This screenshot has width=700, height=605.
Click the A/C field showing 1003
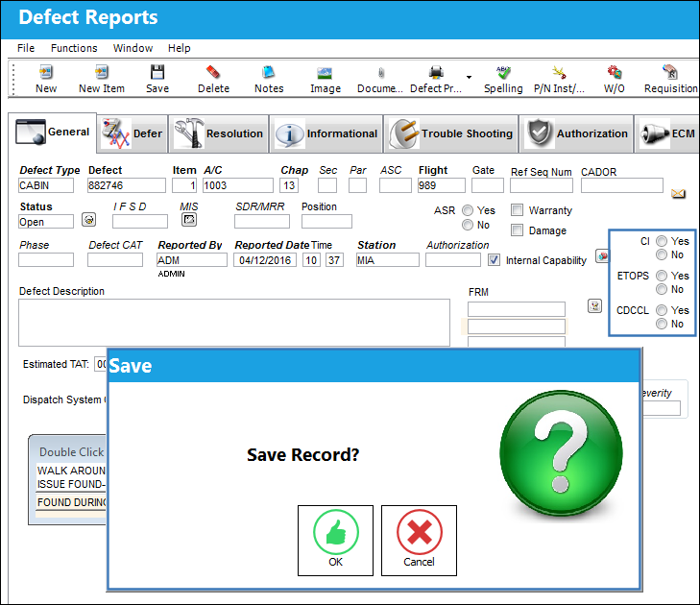coord(238,185)
